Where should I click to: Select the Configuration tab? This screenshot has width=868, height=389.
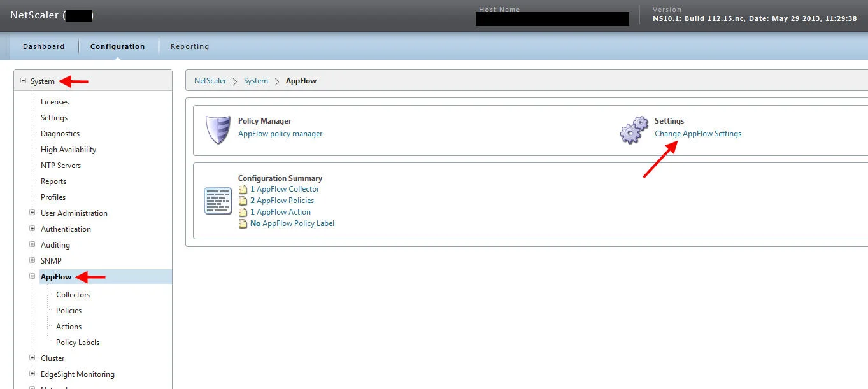[x=117, y=46]
